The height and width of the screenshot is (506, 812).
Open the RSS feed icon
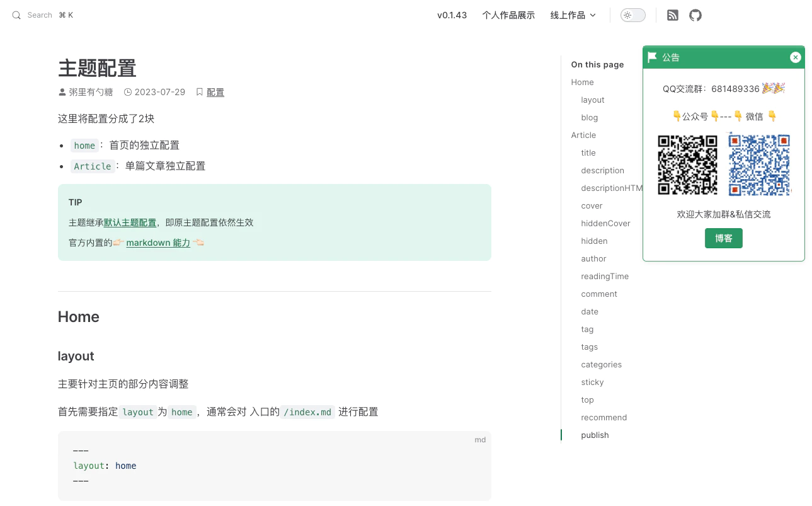tap(673, 15)
